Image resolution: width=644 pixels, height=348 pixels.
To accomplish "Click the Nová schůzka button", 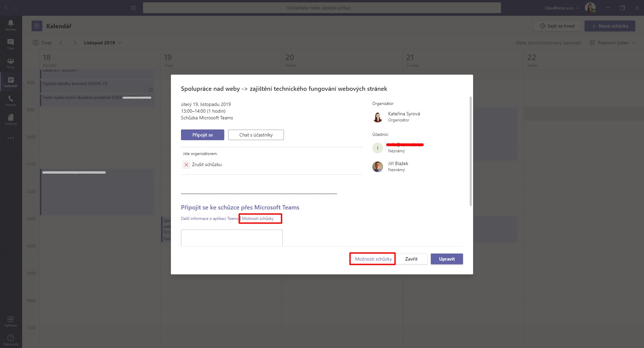I will point(610,26).
